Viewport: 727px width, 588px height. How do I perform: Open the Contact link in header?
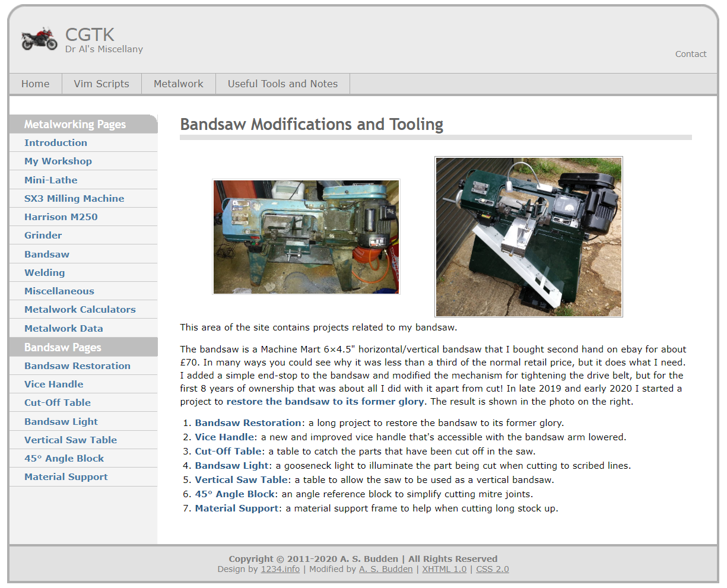[690, 54]
